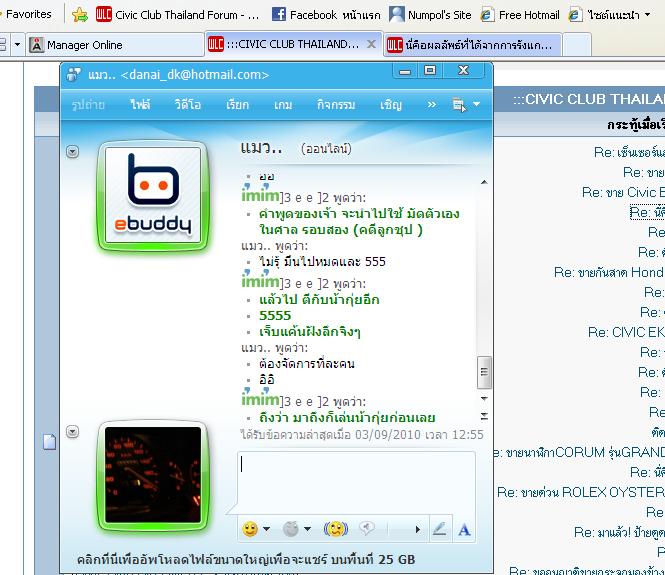The image size is (665, 575).
Task: Select the handwriting pen icon
Action: 439,528
